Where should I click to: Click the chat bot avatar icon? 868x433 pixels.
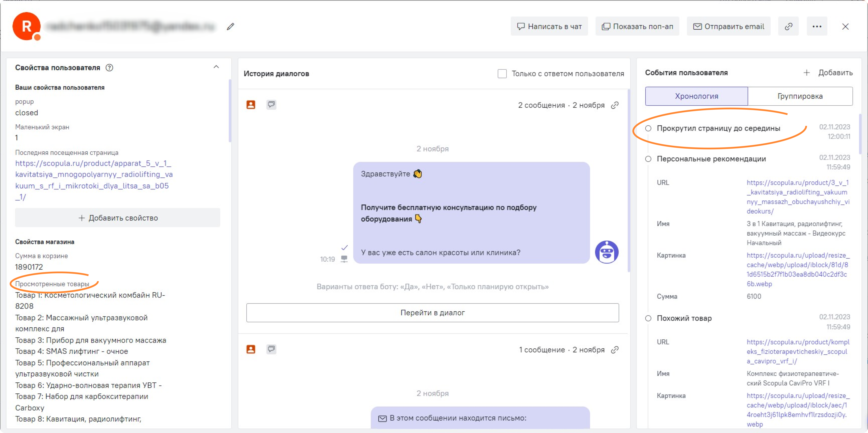coord(606,252)
